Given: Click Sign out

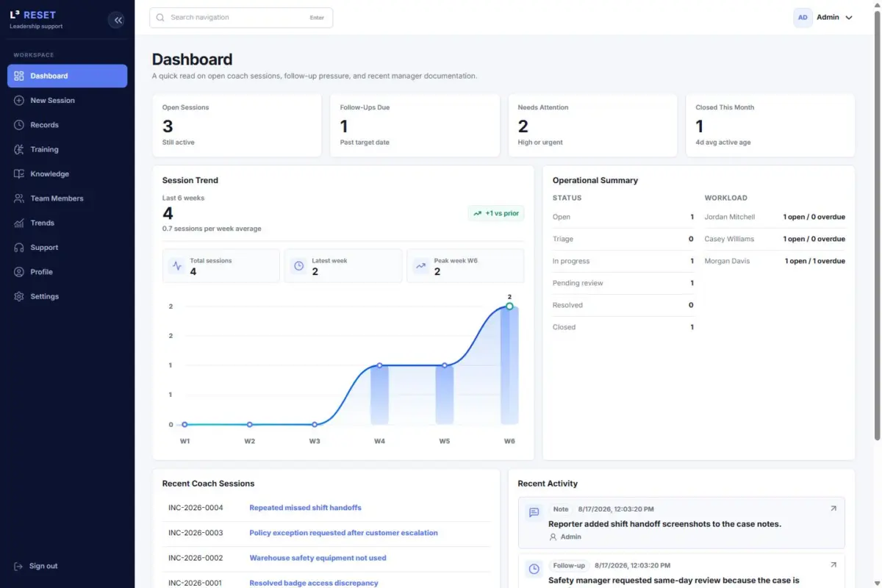Looking at the screenshot, I should 43,566.
